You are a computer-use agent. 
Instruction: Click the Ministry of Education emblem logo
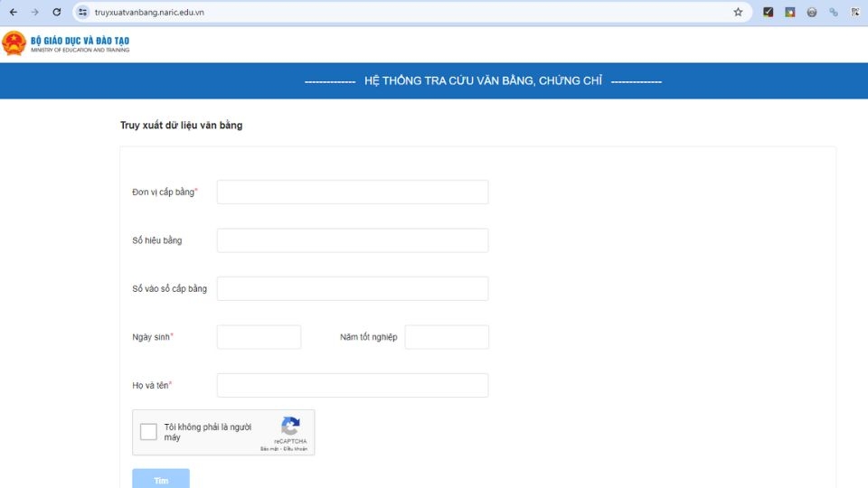click(14, 43)
